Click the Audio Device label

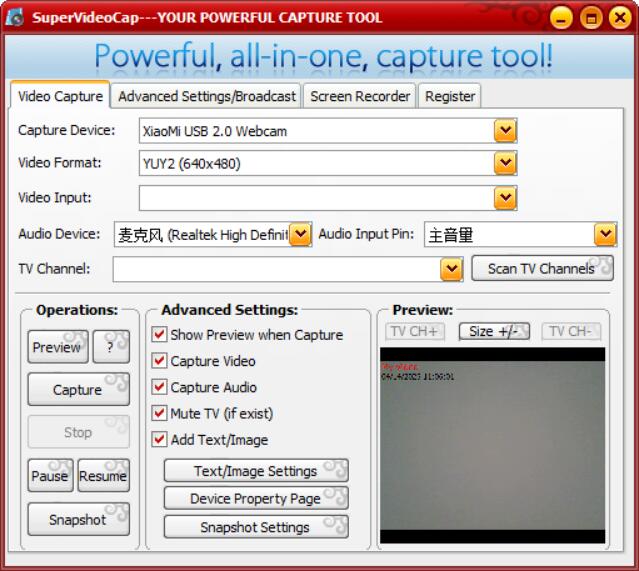[59, 234]
